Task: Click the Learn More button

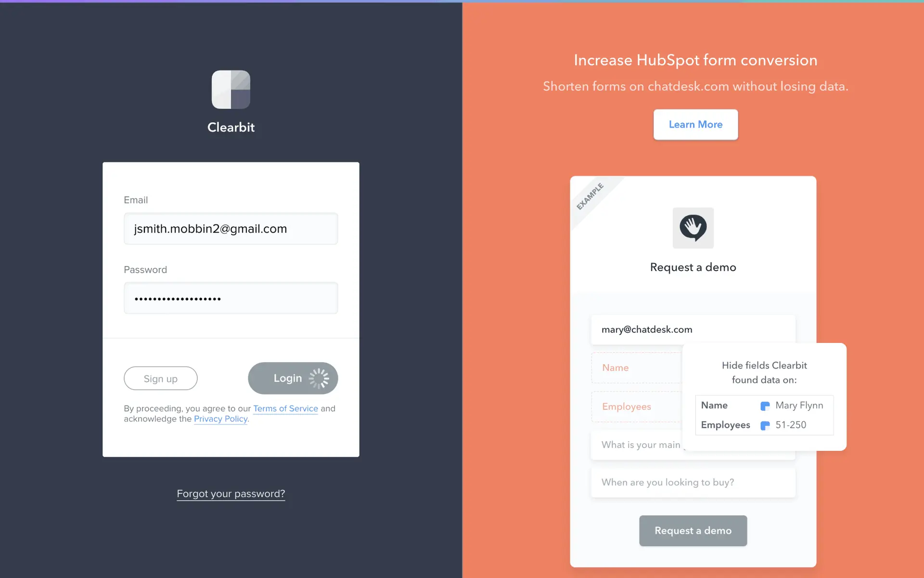Action: (695, 125)
